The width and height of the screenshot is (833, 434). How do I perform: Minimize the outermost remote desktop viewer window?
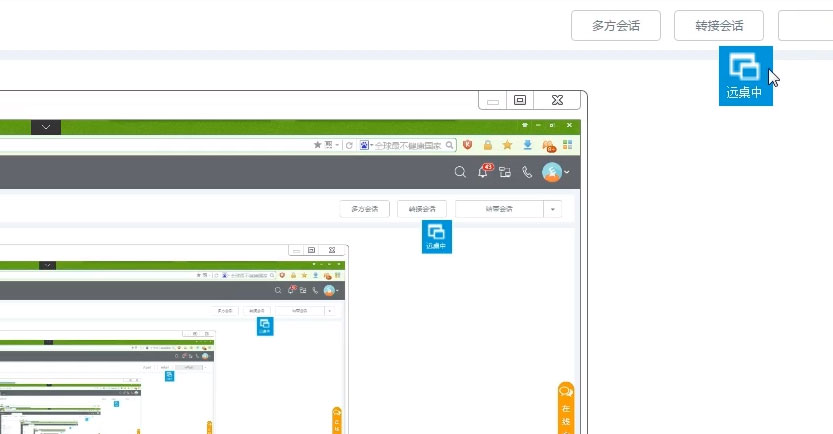point(492,100)
